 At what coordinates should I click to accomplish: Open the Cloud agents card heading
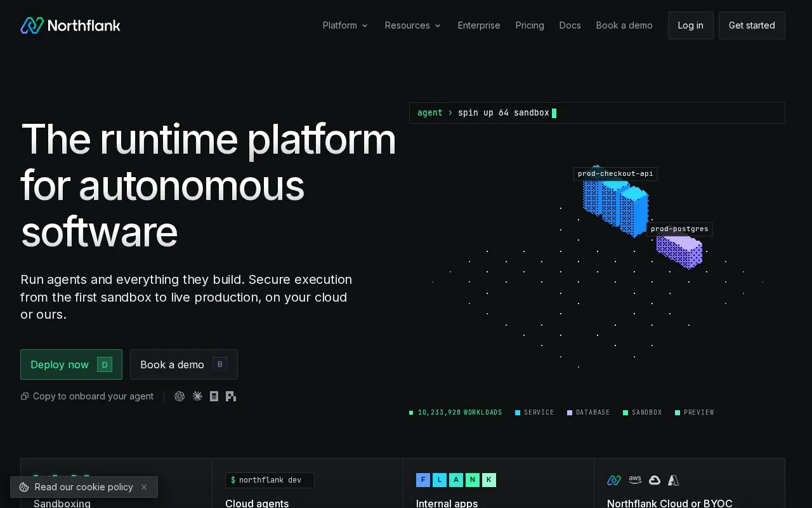(257, 504)
